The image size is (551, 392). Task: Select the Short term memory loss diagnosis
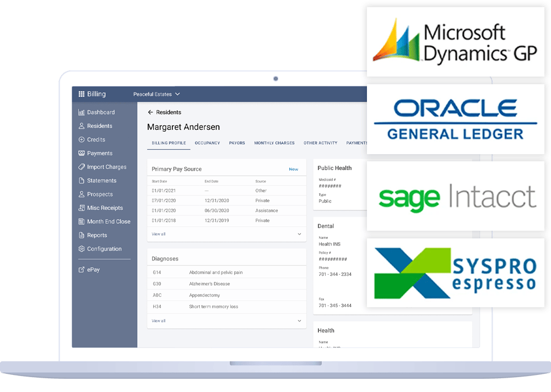(214, 307)
